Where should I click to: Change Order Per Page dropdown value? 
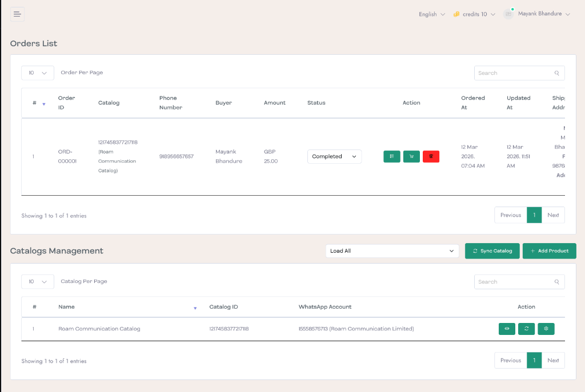click(38, 73)
